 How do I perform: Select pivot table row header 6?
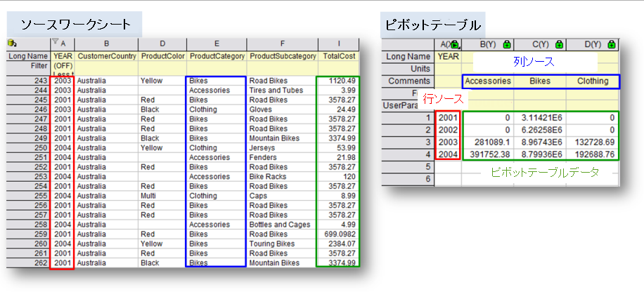[408, 179]
